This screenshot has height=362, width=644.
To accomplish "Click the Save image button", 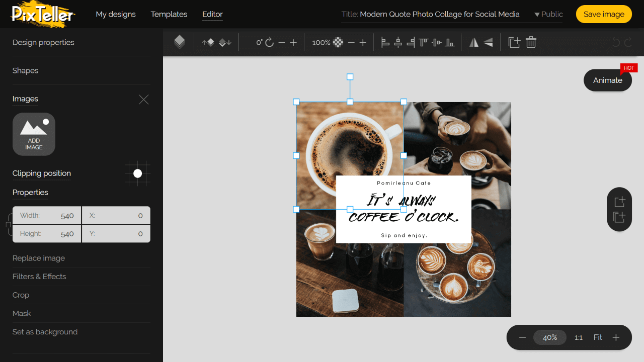I will coord(604,14).
